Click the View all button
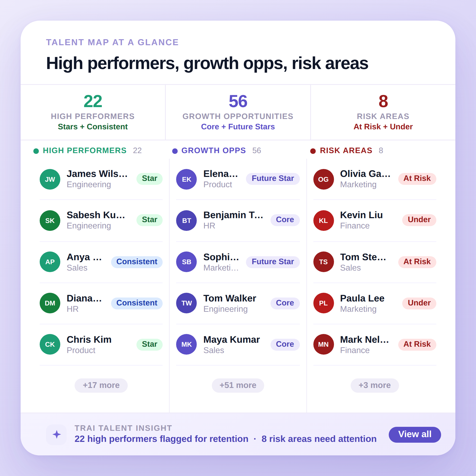This screenshot has height=476, width=476. (x=415, y=434)
